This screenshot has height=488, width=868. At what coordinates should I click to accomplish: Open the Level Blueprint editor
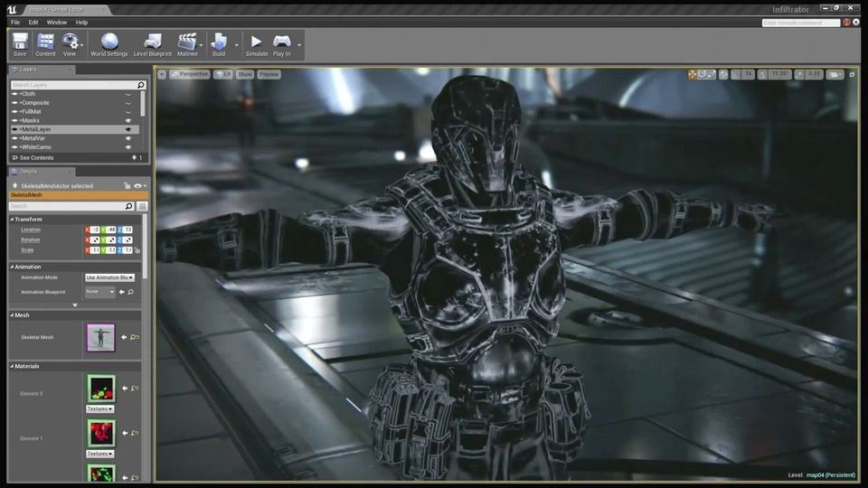pyautogui.click(x=153, y=44)
